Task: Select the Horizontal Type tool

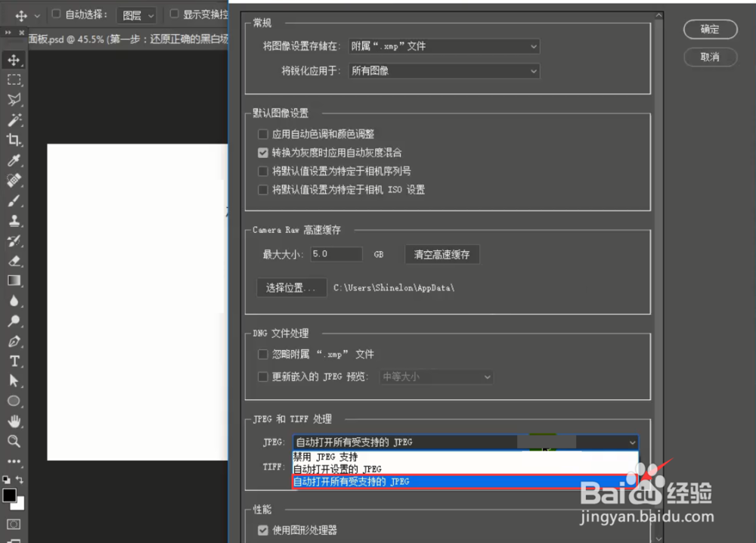Action: click(14, 361)
